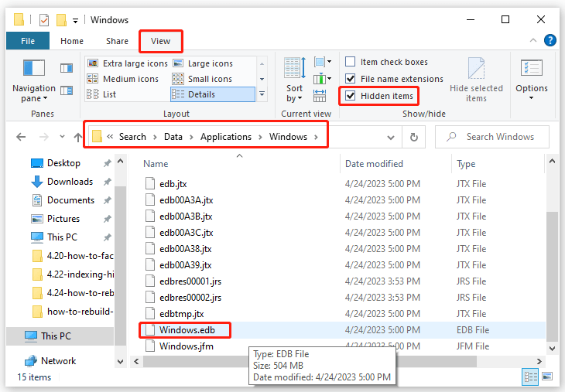The height and width of the screenshot is (392, 565).
Task: Click Size all columns to fit icon
Action: [x=320, y=96]
